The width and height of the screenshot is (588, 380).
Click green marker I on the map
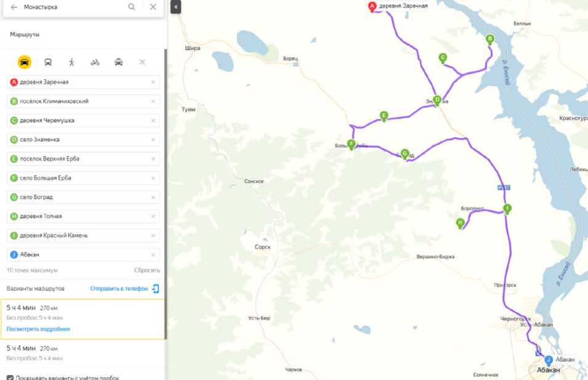(x=507, y=209)
